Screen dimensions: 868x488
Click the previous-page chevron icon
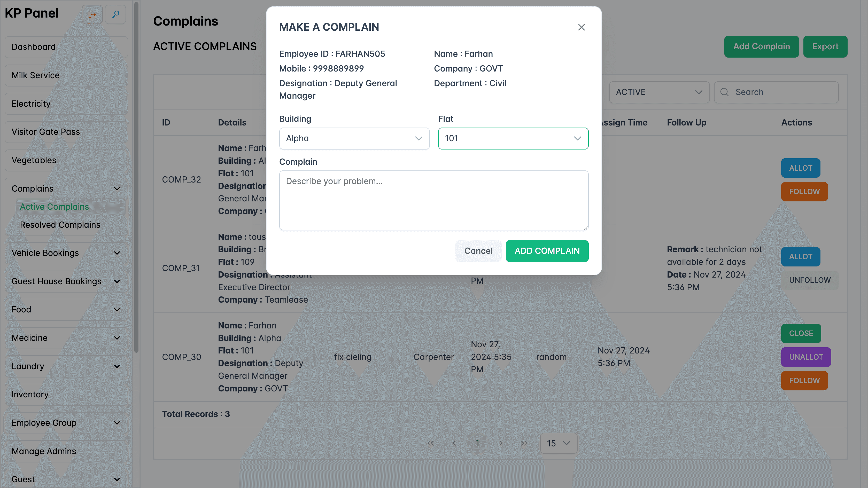(x=454, y=443)
